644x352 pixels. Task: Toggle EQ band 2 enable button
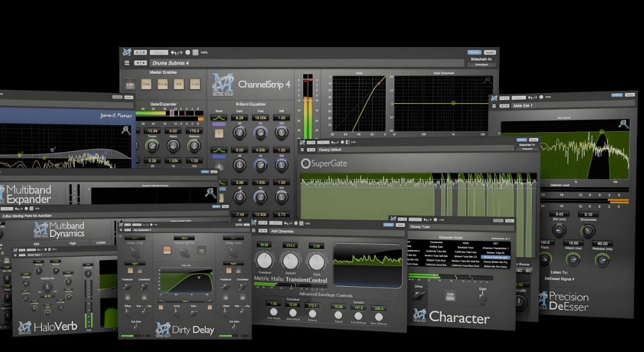[219, 165]
